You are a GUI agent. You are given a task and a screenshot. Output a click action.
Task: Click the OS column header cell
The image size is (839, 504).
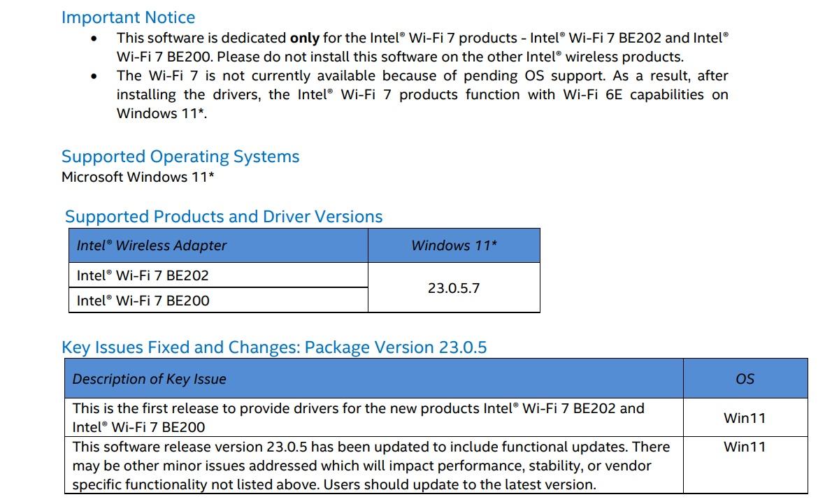coord(745,379)
